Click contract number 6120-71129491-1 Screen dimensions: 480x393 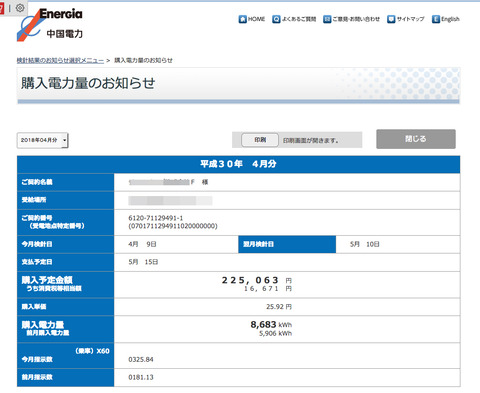[156, 218]
